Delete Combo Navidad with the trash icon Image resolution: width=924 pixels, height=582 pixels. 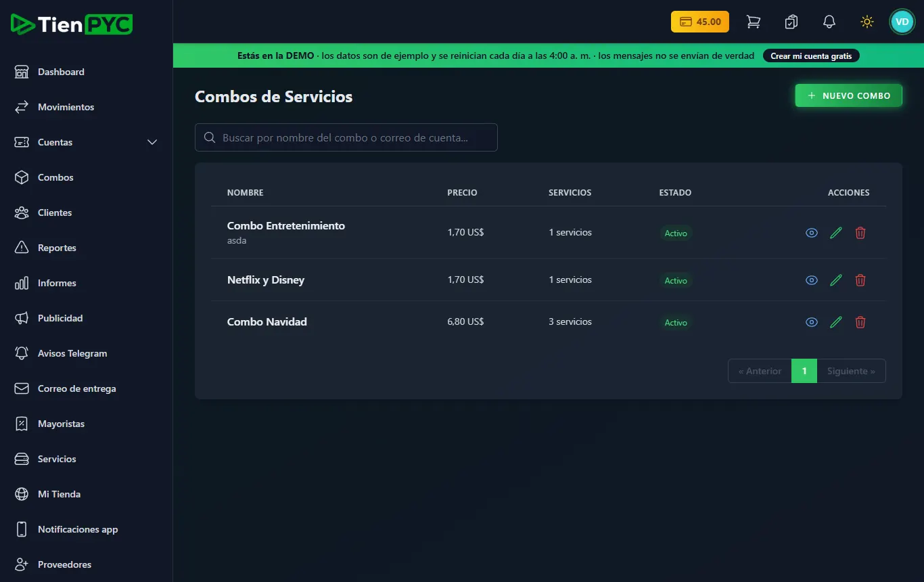click(860, 322)
